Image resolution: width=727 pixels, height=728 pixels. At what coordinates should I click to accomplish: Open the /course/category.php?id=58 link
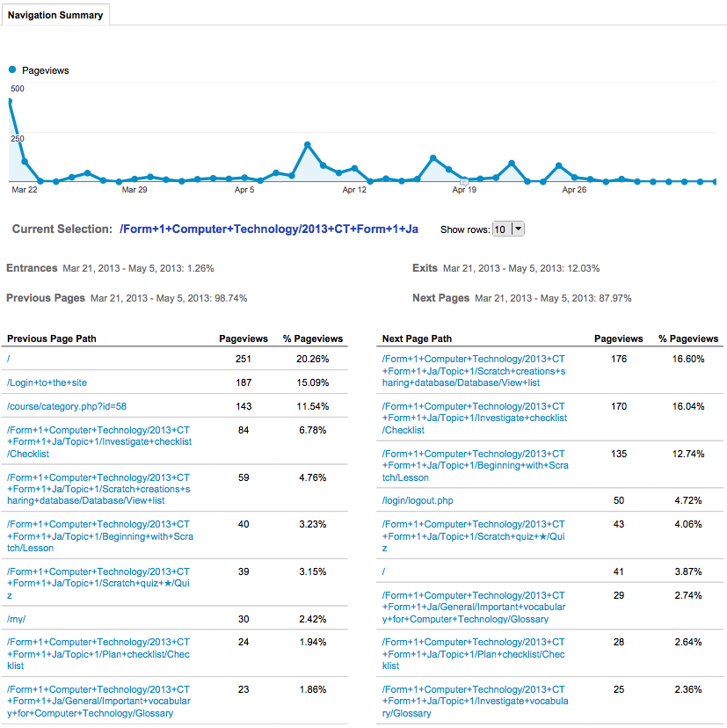[67, 406]
